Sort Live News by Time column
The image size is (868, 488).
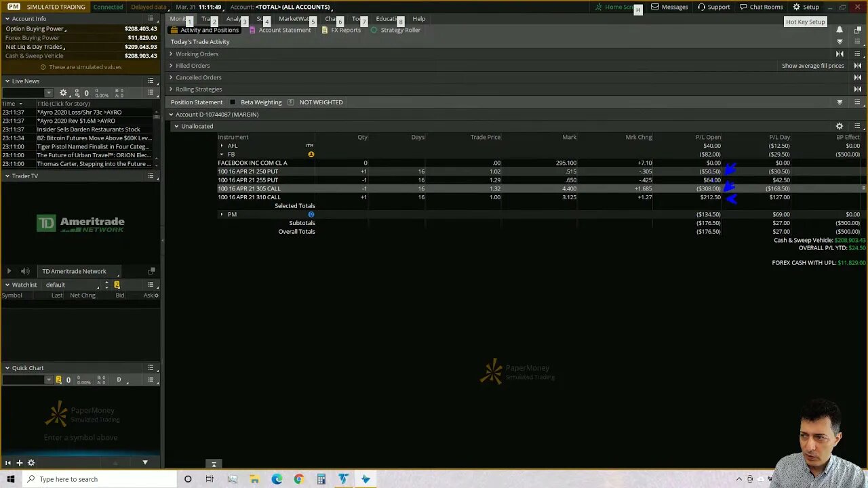(x=12, y=104)
